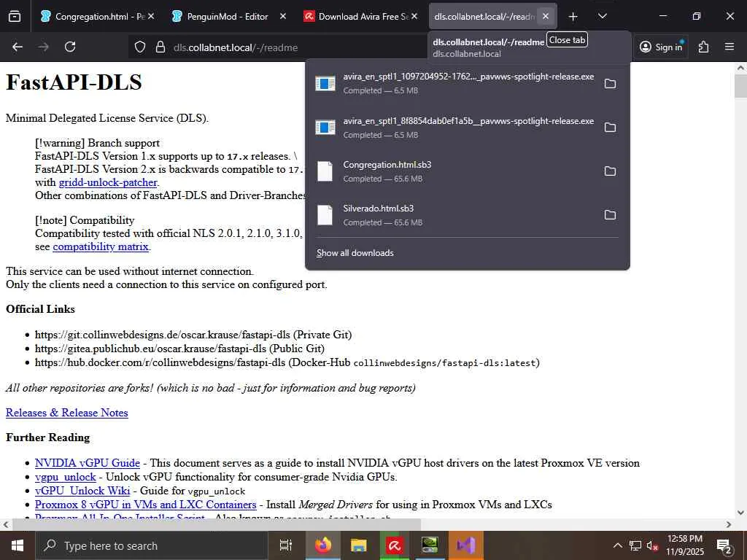Open the compatibility matrix link
Viewport: 747px width, 560px height.
101,246
